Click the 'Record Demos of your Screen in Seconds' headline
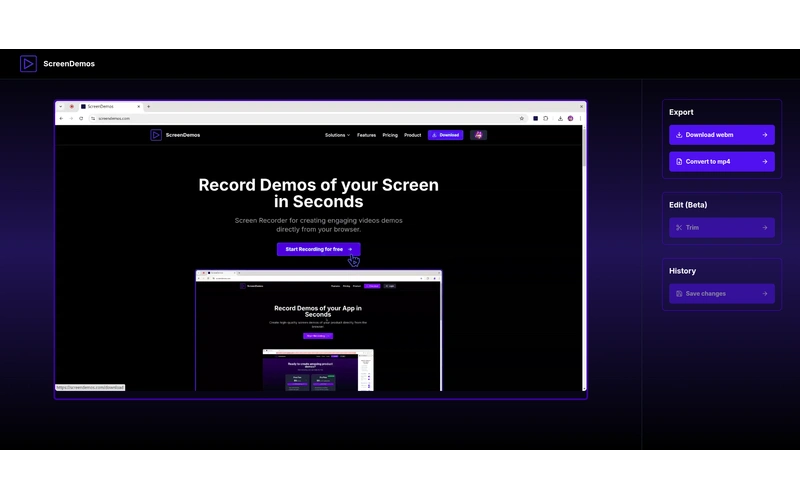The image size is (800, 500). click(318, 193)
